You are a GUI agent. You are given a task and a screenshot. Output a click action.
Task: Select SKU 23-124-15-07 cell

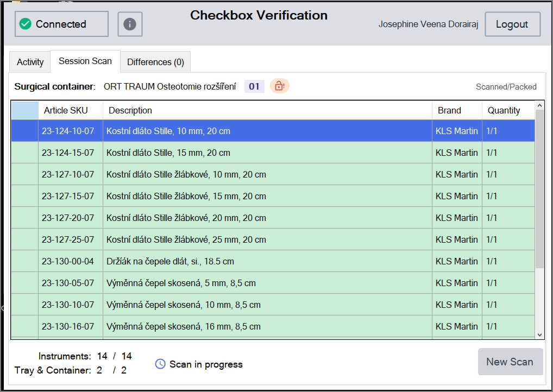[71, 153]
